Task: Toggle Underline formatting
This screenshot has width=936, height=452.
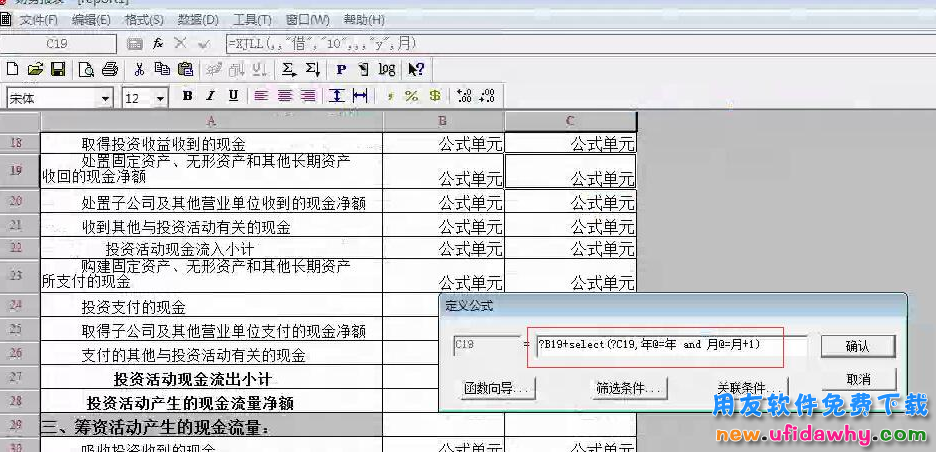Action: (233, 96)
